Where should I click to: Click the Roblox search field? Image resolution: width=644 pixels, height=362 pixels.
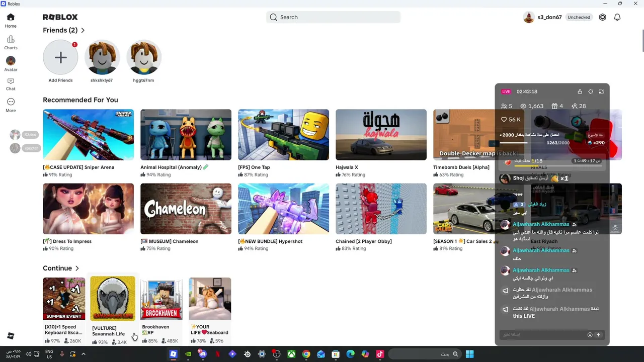pyautogui.click(x=333, y=17)
